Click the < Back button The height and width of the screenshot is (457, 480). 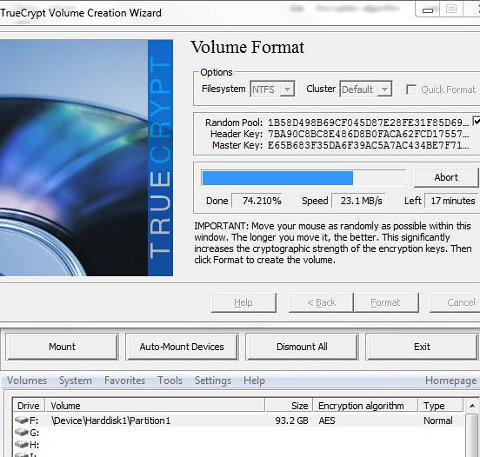[x=321, y=302]
